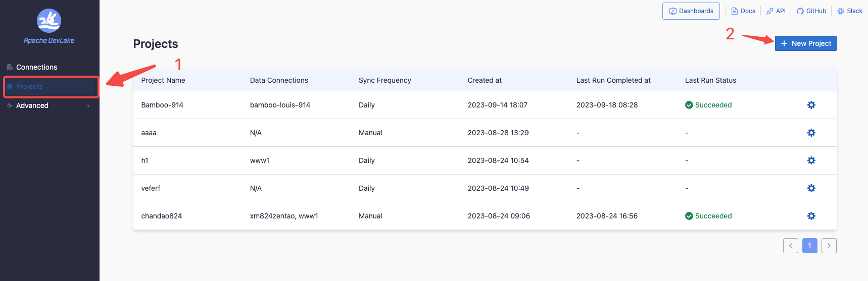868x281 pixels.
Task: Click the gear icon in the aaaa row
Action: (x=811, y=133)
